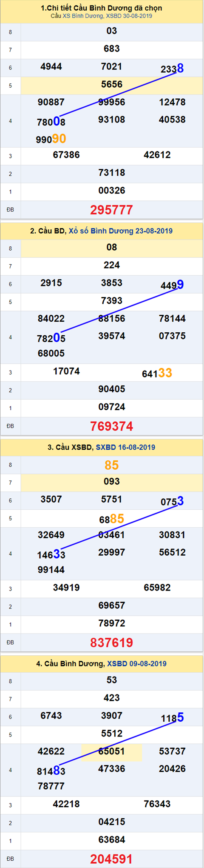Screen dimensions: 204x868
Task: Open link 'XSBD 09-08-2019'
Action: coord(137,663)
